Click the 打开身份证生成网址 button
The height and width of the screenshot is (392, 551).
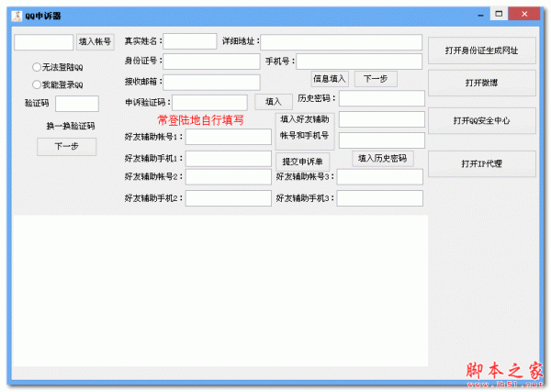pos(482,50)
